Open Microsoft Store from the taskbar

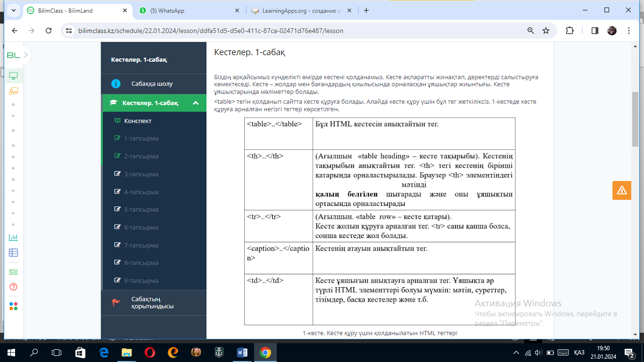pyautogui.click(x=81, y=352)
